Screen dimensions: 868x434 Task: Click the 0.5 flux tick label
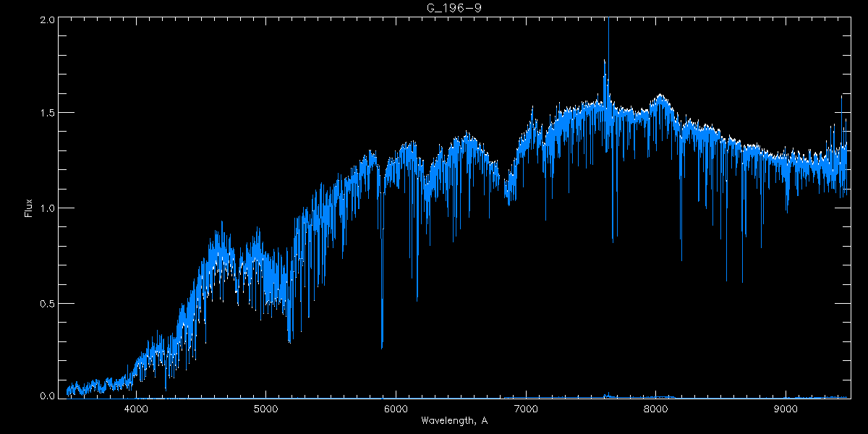(x=46, y=302)
